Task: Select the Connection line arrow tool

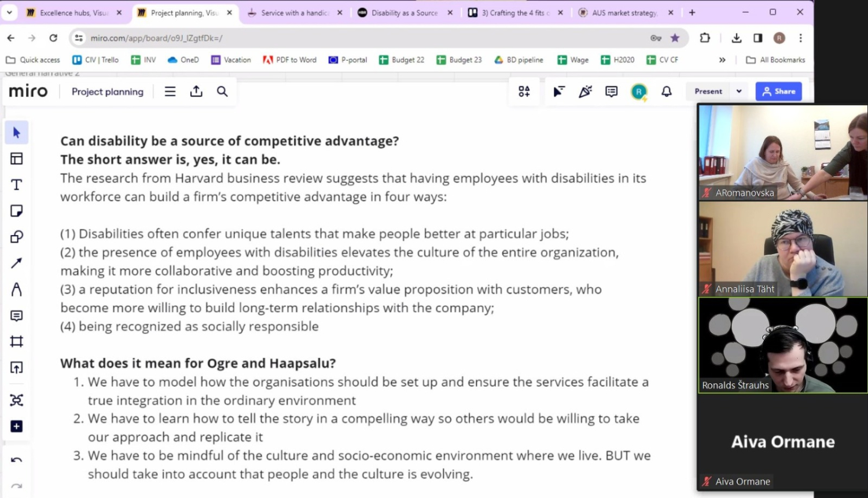Action: [x=16, y=263]
